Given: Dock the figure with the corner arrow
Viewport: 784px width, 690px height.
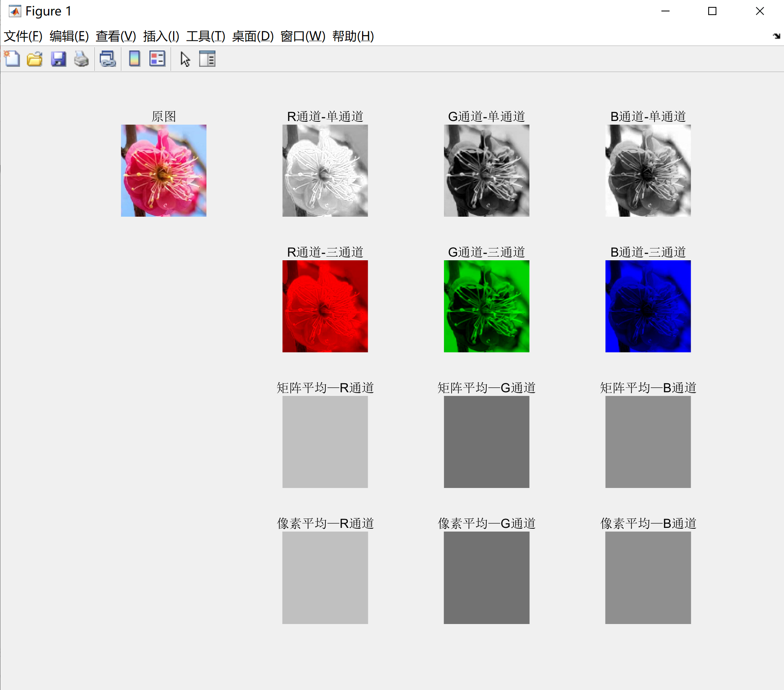Looking at the screenshot, I should (776, 36).
